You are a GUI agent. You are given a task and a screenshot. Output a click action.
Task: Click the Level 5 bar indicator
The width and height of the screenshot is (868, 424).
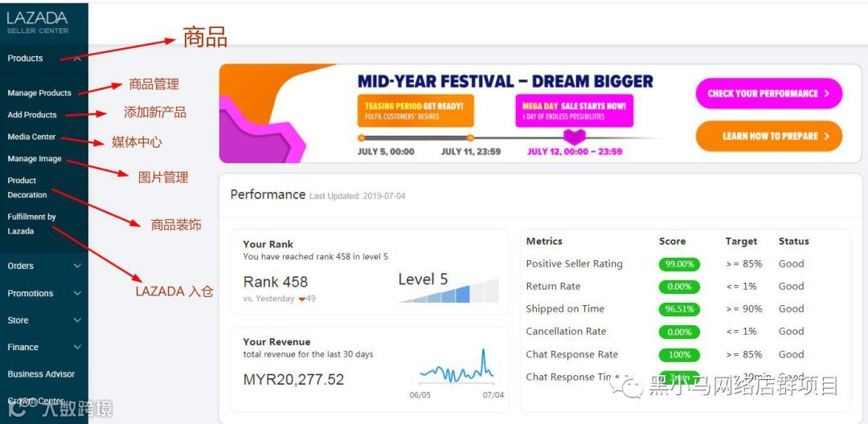(449, 291)
